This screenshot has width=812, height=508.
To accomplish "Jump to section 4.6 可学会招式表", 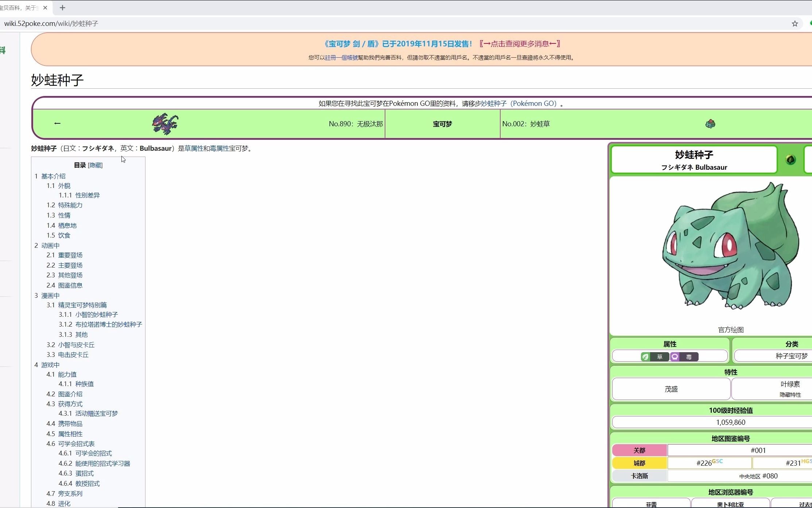I will 76,444.
